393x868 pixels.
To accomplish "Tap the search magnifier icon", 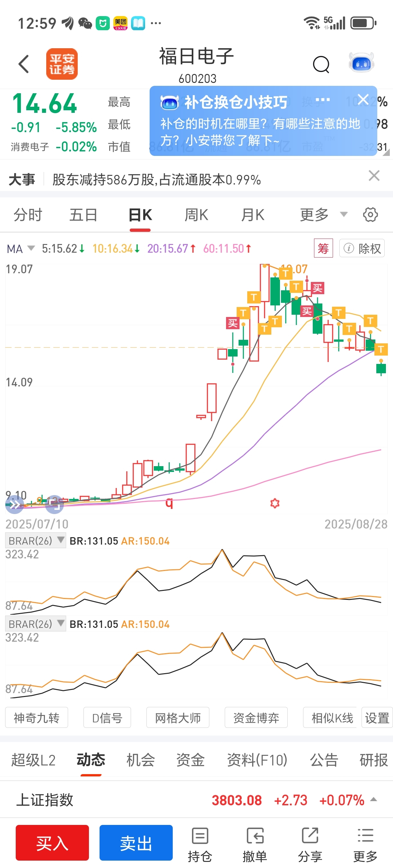I will 321,64.
